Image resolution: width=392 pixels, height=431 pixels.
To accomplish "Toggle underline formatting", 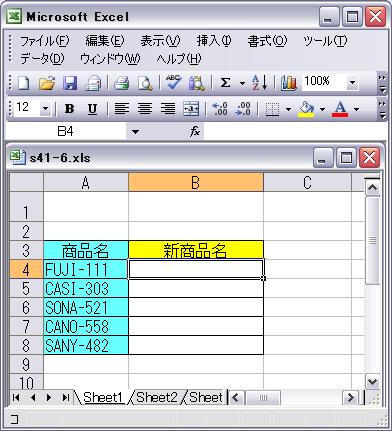I will point(92,109).
